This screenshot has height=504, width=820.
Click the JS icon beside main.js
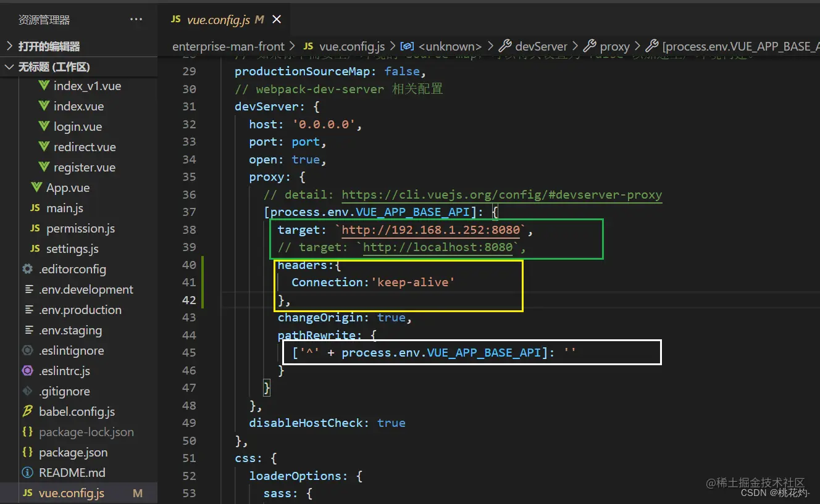(x=35, y=209)
